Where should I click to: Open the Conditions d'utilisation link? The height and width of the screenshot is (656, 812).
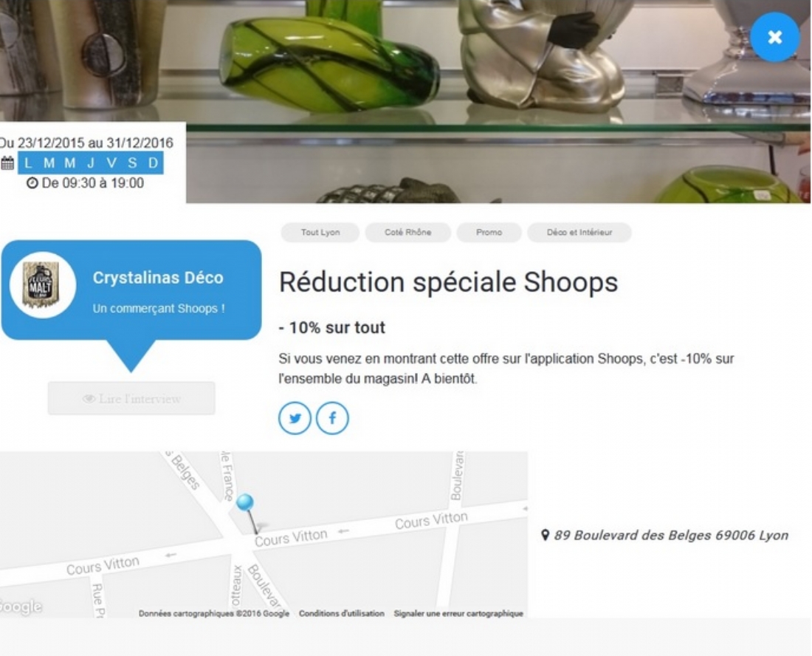pos(341,613)
